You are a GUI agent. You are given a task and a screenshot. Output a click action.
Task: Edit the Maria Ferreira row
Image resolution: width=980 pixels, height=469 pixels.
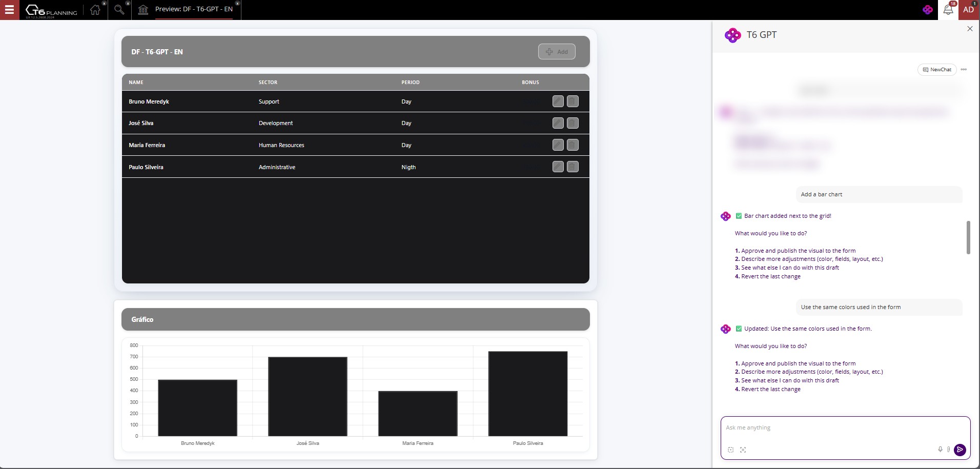(558, 145)
